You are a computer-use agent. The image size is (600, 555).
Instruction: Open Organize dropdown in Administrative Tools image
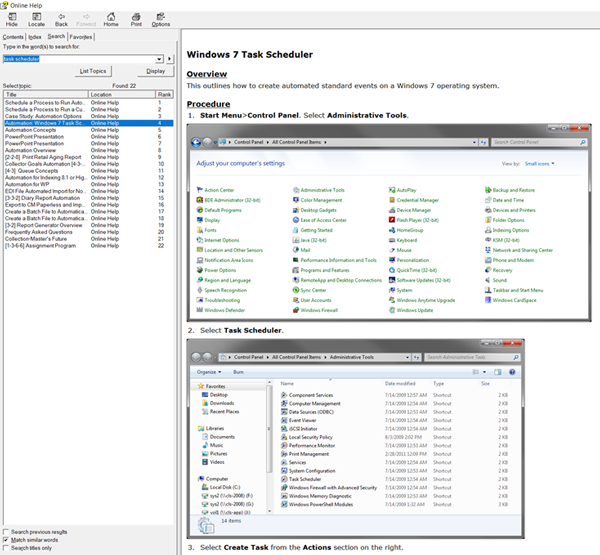coord(209,372)
